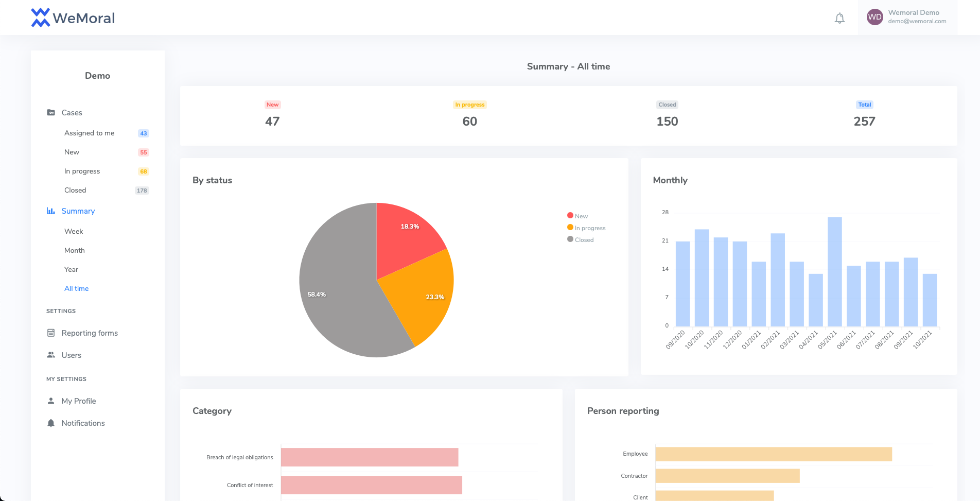
Task: Open the My Profile person icon
Action: [x=51, y=401]
